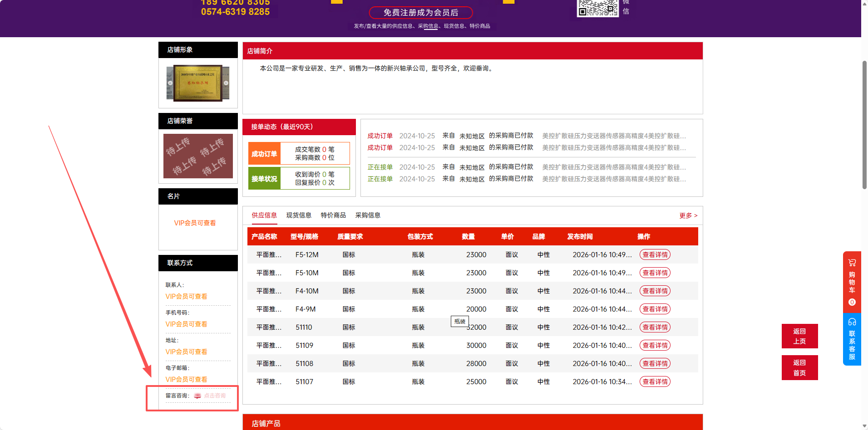
Task: Click the message consultation chat icon
Action: pyautogui.click(x=197, y=396)
